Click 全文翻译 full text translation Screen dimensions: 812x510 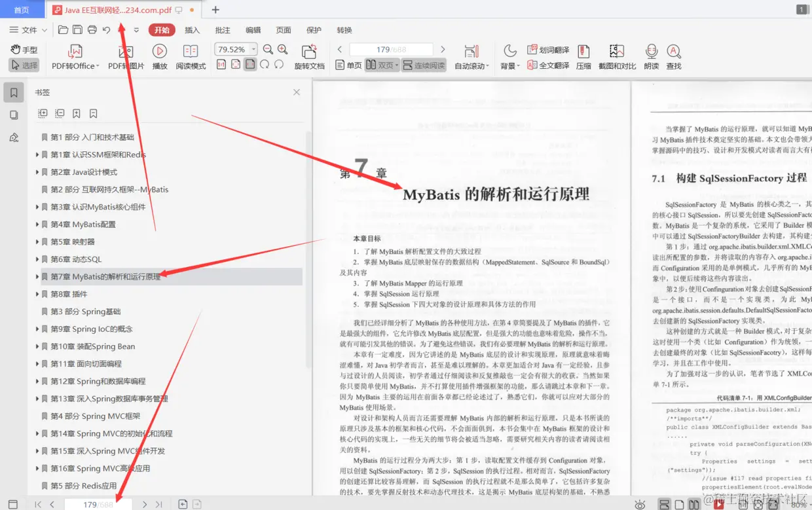(548, 65)
